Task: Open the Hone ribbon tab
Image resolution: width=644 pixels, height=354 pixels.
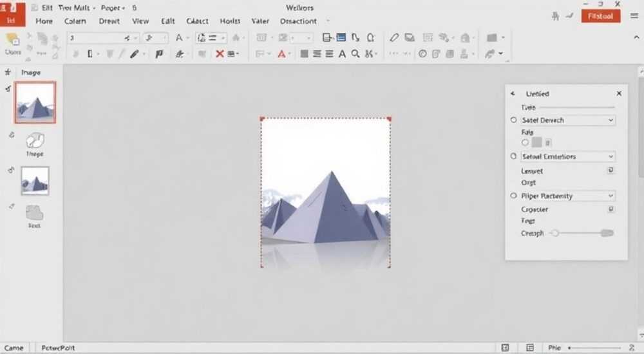Action: tap(44, 21)
